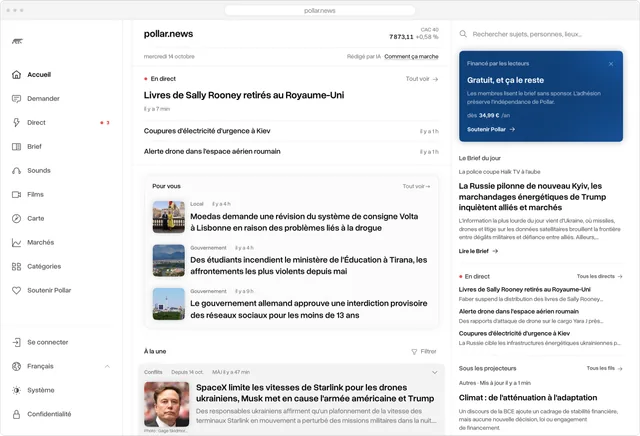Open the Comment ça marche link
The width and height of the screenshot is (640, 436).
tap(411, 56)
